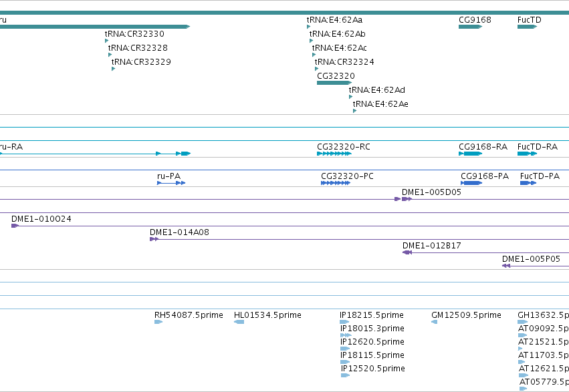Select the CG32320 gene bar

point(334,83)
